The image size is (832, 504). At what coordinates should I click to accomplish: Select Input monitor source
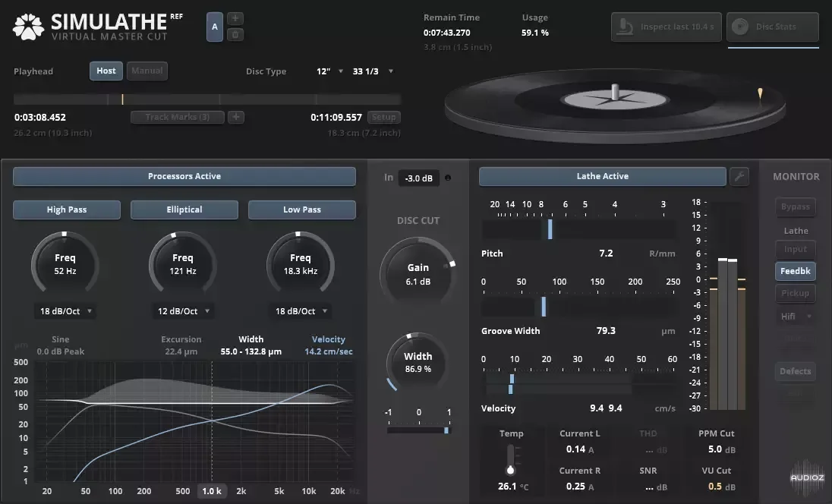click(796, 249)
